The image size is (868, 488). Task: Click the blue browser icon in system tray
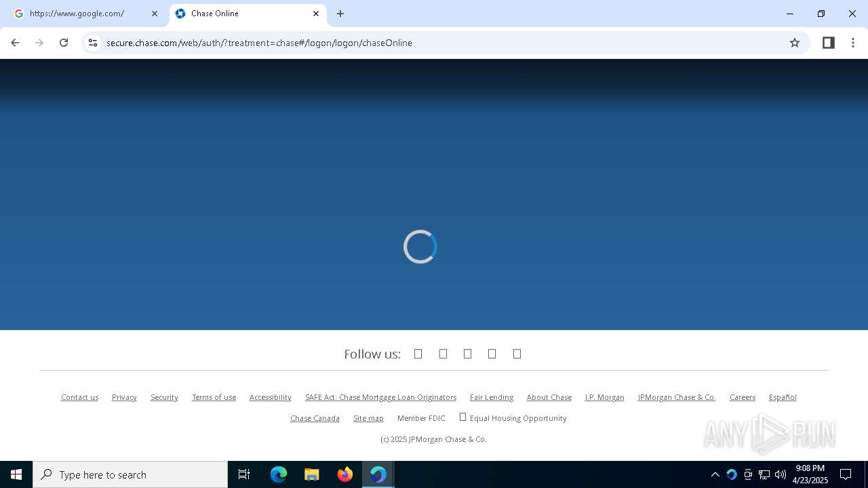point(731,474)
